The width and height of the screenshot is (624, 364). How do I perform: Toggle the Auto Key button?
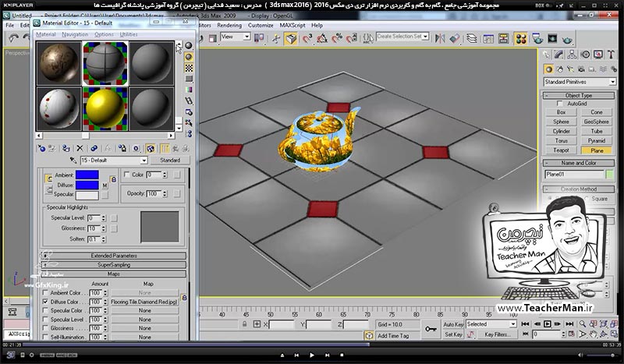pos(453,324)
